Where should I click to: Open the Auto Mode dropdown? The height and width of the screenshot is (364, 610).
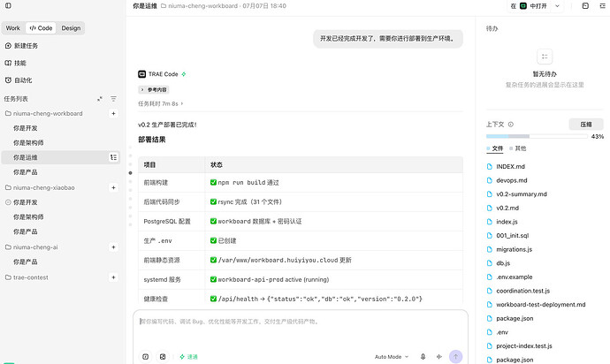point(392,357)
